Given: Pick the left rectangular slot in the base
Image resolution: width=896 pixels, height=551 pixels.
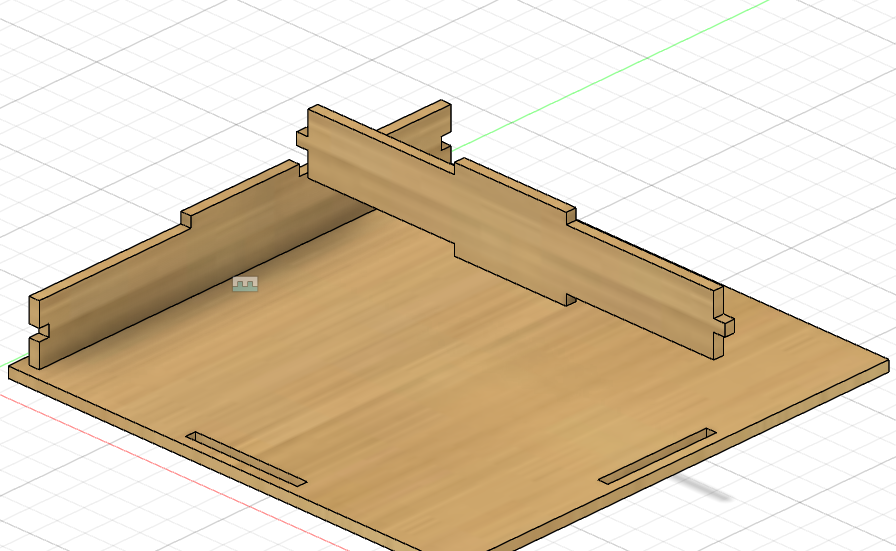Looking at the screenshot, I should pyautogui.click(x=247, y=459).
